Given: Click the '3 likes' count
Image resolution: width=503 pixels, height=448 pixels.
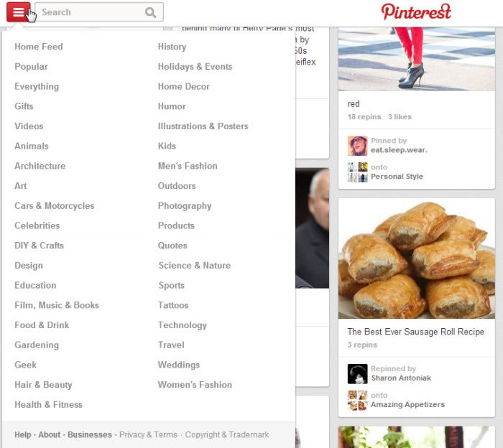Looking at the screenshot, I should [x=400, y=117].
